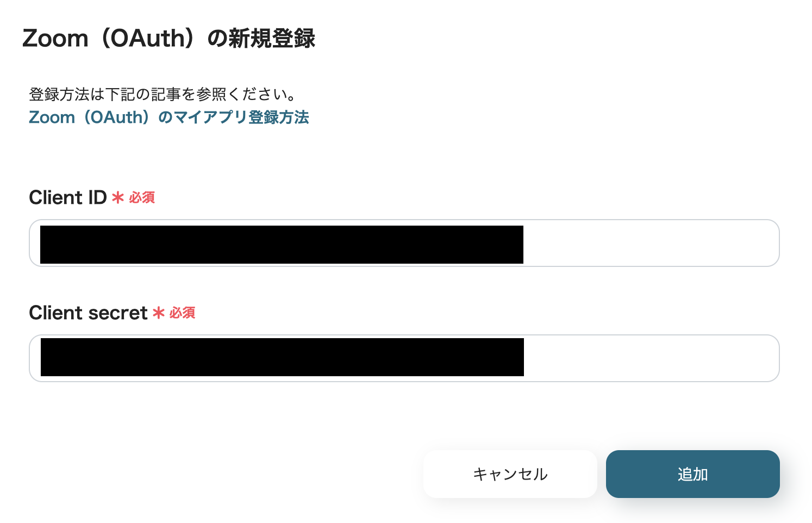The height and width of the screenshot is (523, 812).
Task: Click the blacked-out value in Client secret field
Action: [x=282, y=357]
